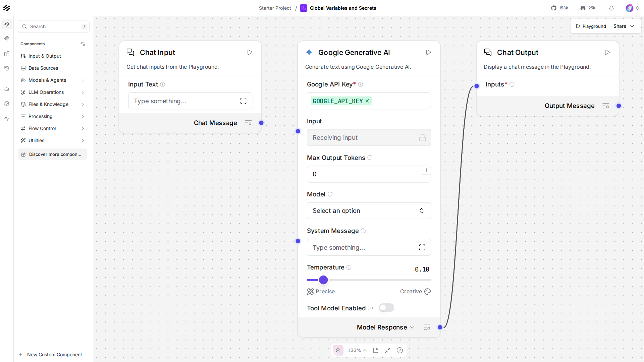This screenshot has width=644, height=362.
Task: Expand the Flow Control category
Action: click(x=52, y=128)
